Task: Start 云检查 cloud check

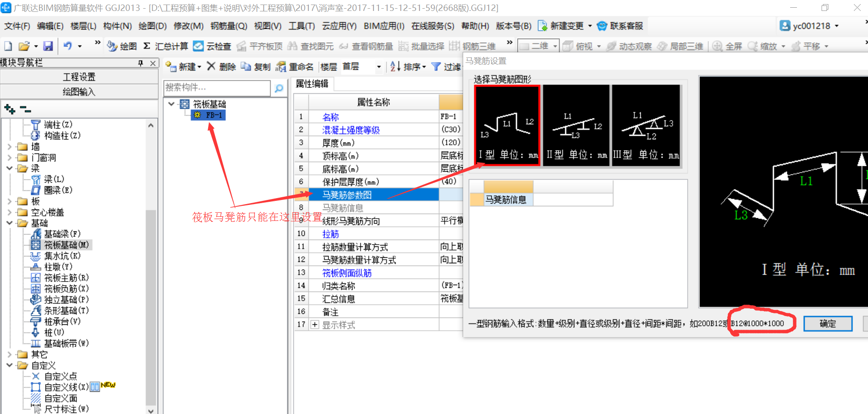Action: pos(212,46)
